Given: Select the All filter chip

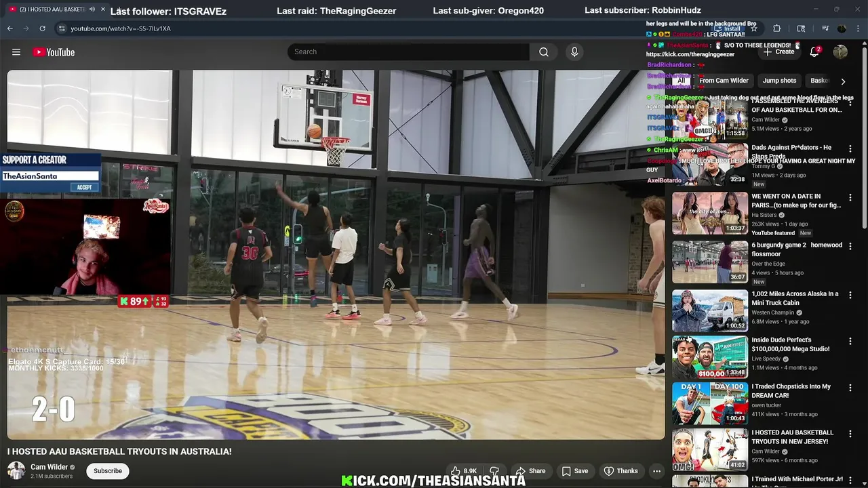Looking at the screenshot, I should pyautogui.click(x=682, y=81).
